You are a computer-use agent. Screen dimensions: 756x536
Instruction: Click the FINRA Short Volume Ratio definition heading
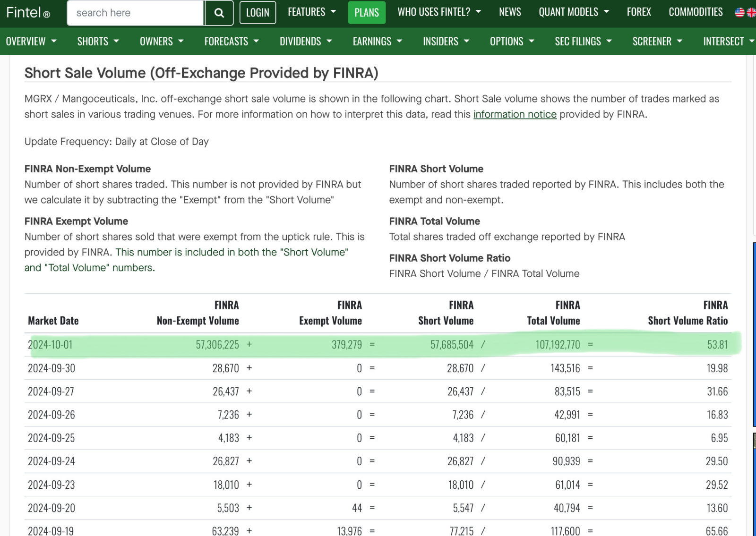coord(449,258)
